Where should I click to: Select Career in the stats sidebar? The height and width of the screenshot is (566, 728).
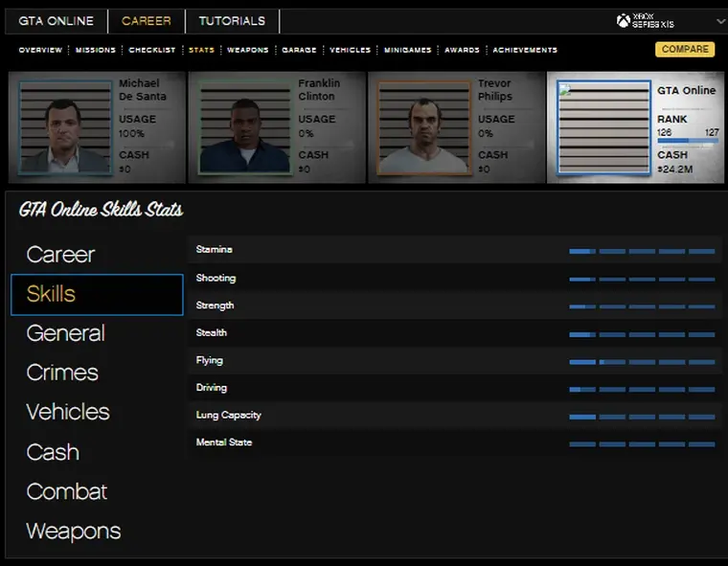tap(60, 255)
